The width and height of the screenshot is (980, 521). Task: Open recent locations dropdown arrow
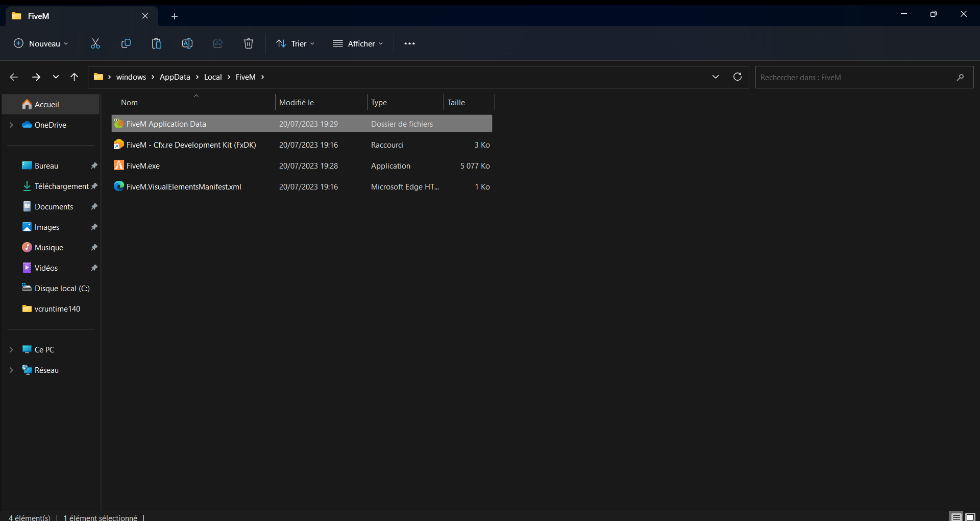[56, 77]
